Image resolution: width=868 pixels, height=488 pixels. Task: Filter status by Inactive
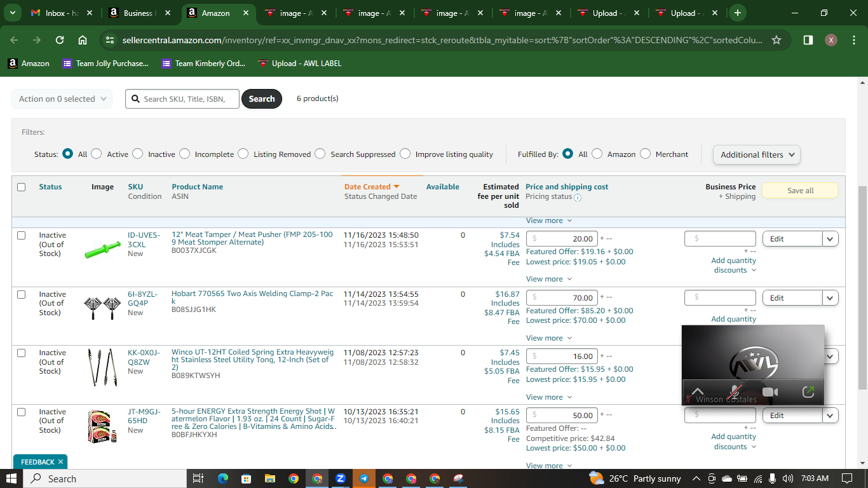(x=138, y=154)
